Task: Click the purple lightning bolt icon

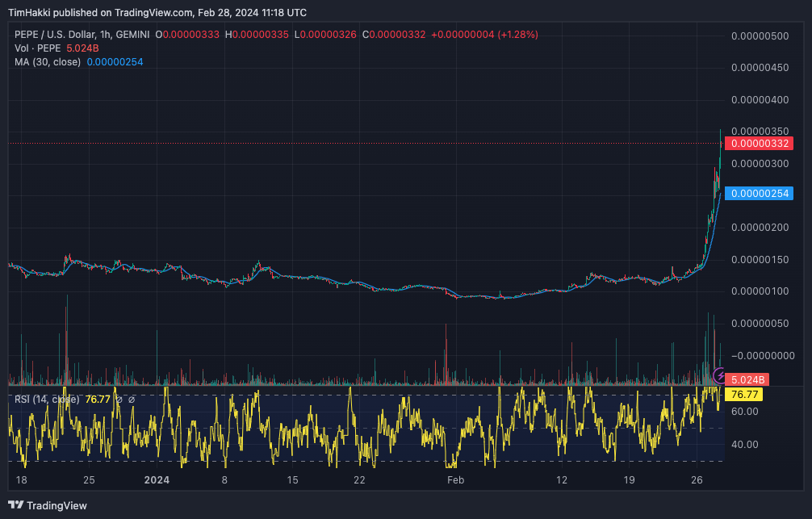Action: tap(721, 375)
